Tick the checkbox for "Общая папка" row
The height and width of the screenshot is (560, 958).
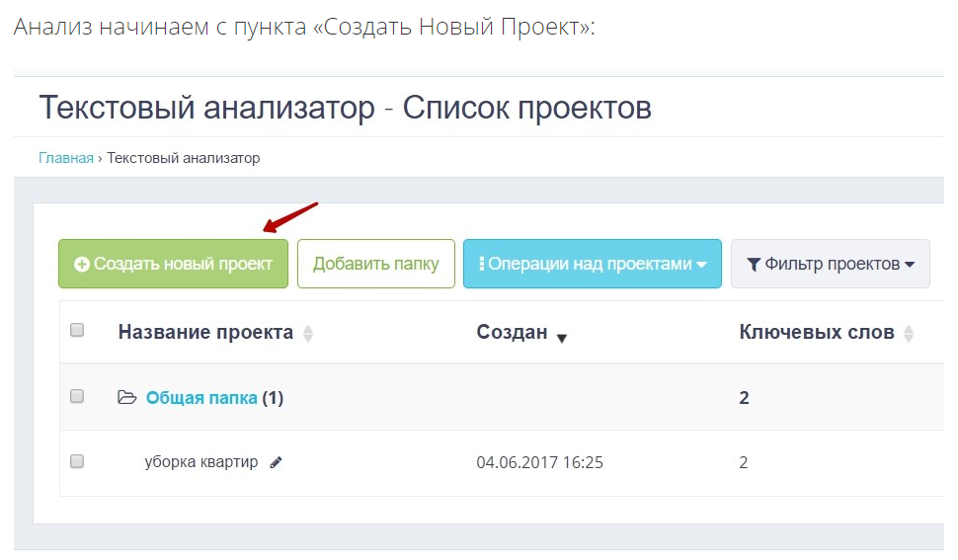coord(77,396)
